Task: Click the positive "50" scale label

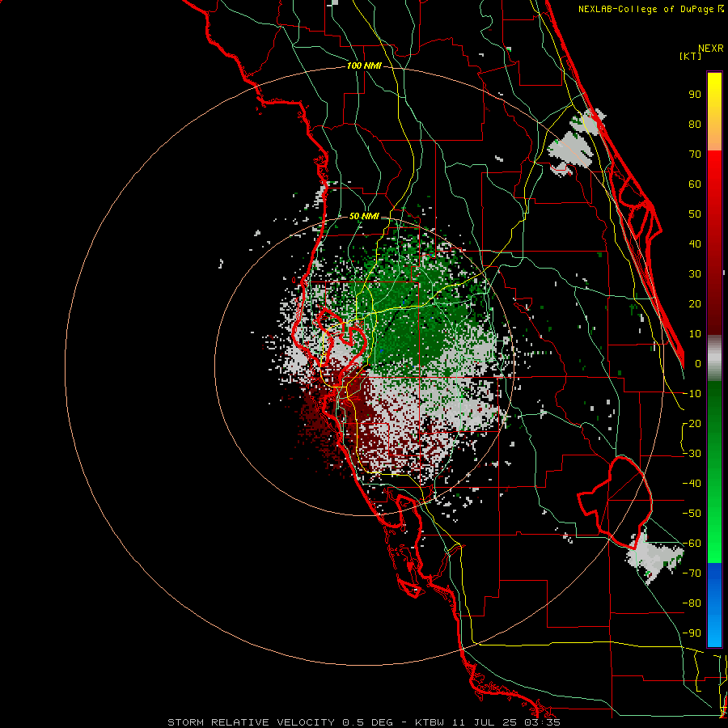Action: [695, 214]
